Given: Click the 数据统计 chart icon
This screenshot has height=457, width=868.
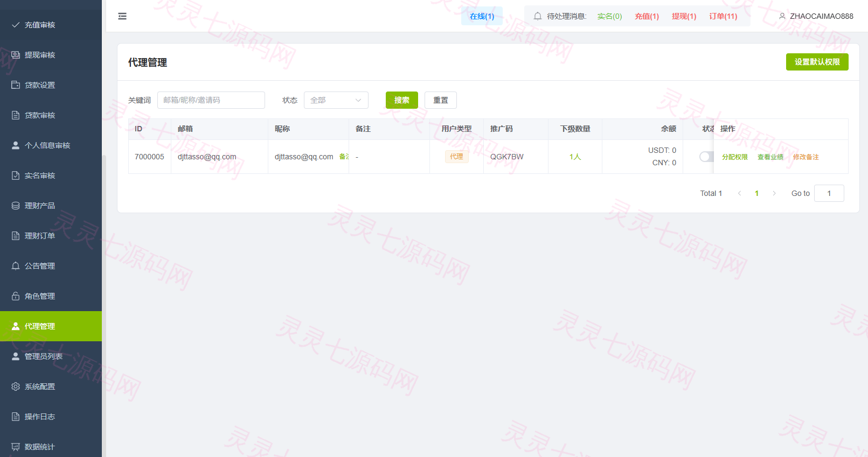Looking at the screenshot, I should (16, 447).
